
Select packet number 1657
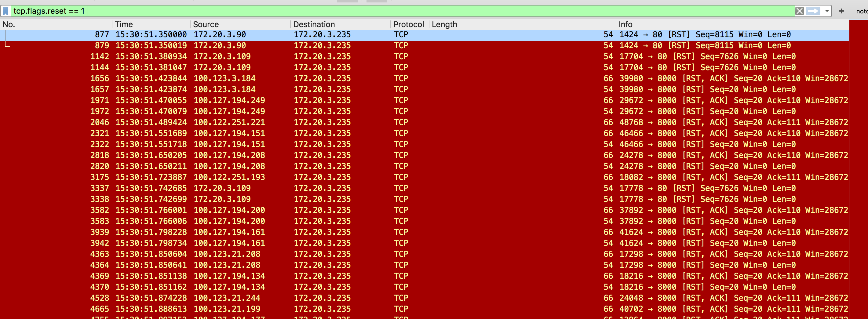click(x=425, y=89)
